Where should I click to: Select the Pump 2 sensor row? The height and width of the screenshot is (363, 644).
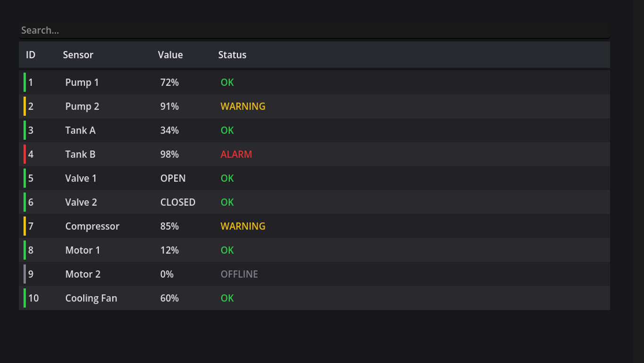click(x=314, y=106)
